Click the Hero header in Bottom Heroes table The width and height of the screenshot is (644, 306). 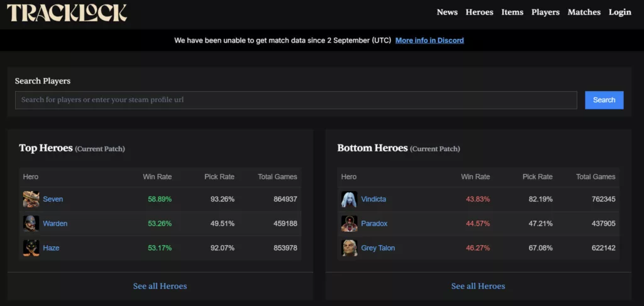pos(349,177)
